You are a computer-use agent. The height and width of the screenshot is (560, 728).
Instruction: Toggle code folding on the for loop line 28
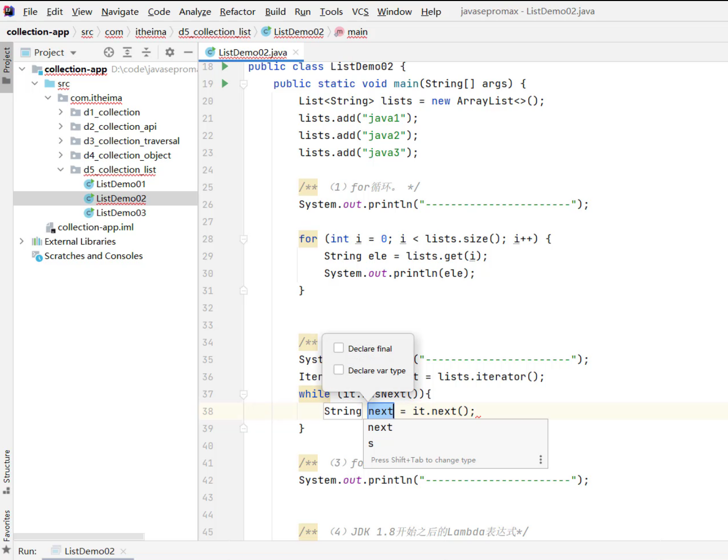tap(244, 239)
